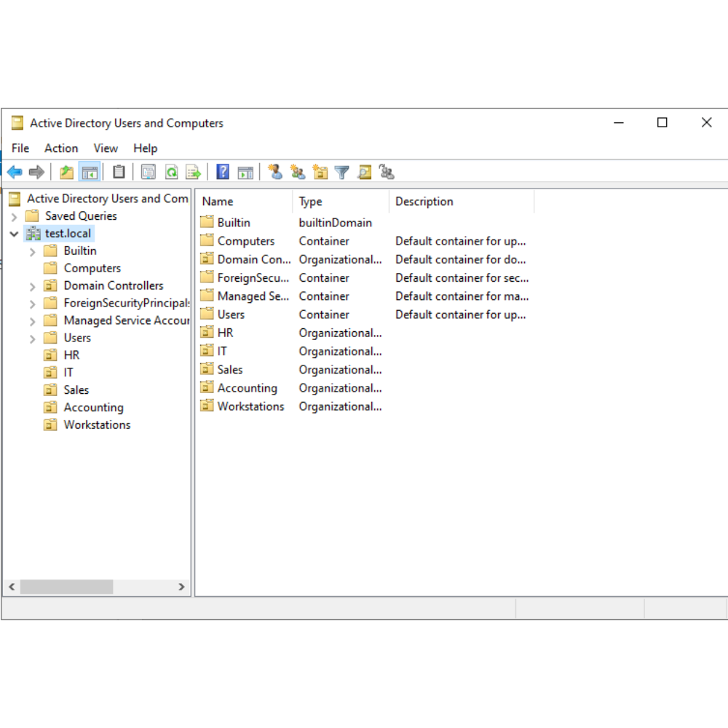The height and width of the screenshot is (728, 728).
Task: Create new organizational unit with toolbar icon
Action: pos(320,173)
